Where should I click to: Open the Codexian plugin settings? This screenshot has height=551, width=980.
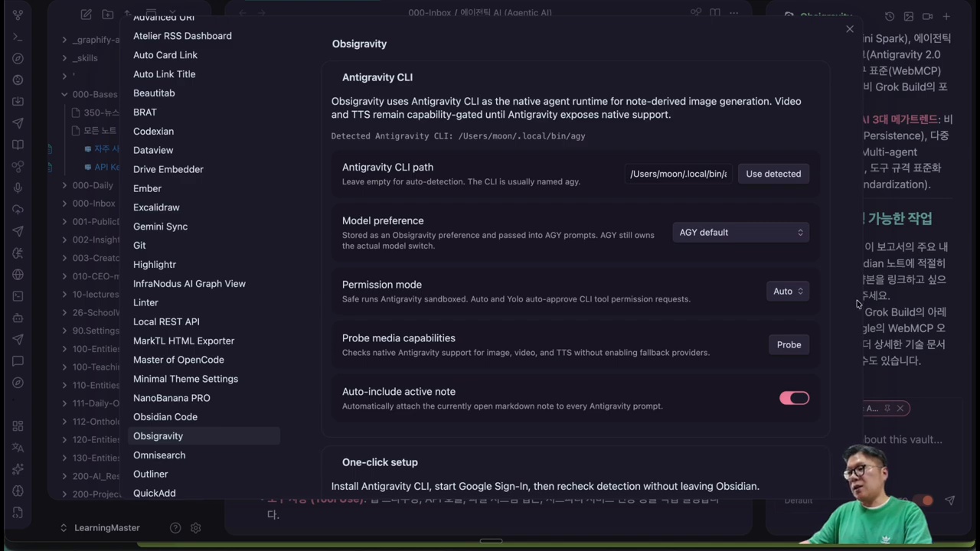tap(204, 131)
